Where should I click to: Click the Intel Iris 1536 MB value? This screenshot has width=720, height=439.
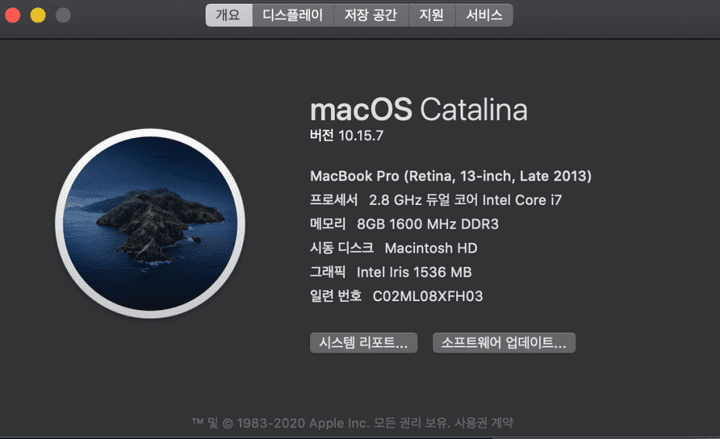[x=414, y=272]
